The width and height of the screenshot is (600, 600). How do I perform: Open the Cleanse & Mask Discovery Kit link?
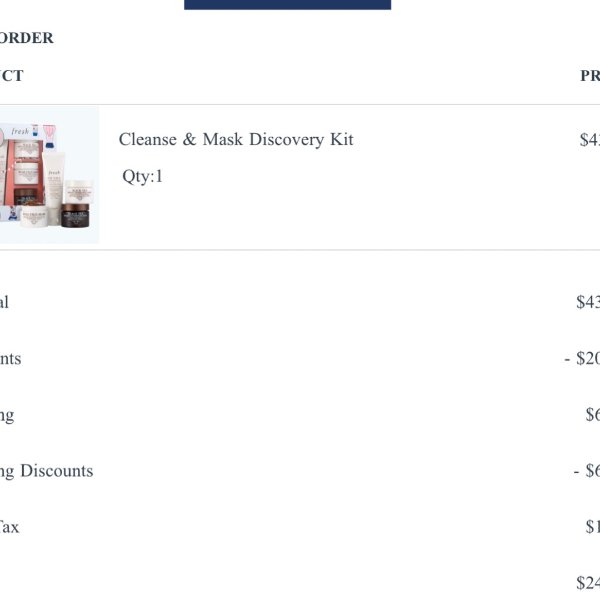(x=236, y=139)
